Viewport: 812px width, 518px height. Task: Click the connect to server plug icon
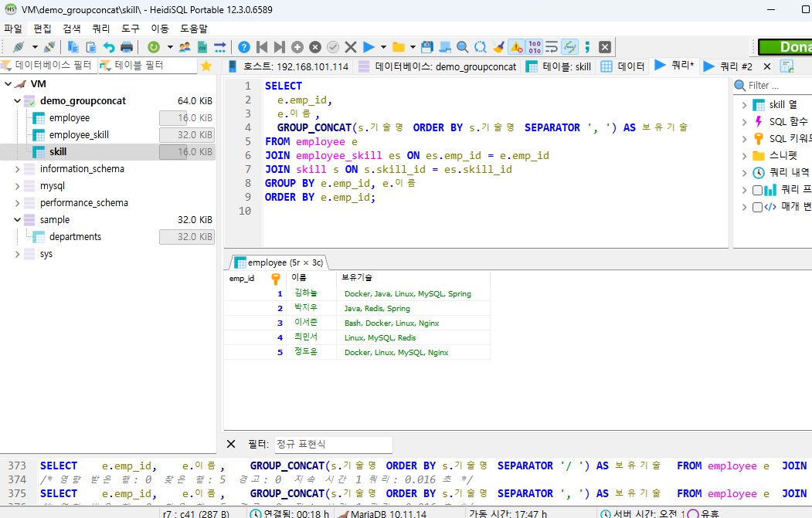coord(19,47)
